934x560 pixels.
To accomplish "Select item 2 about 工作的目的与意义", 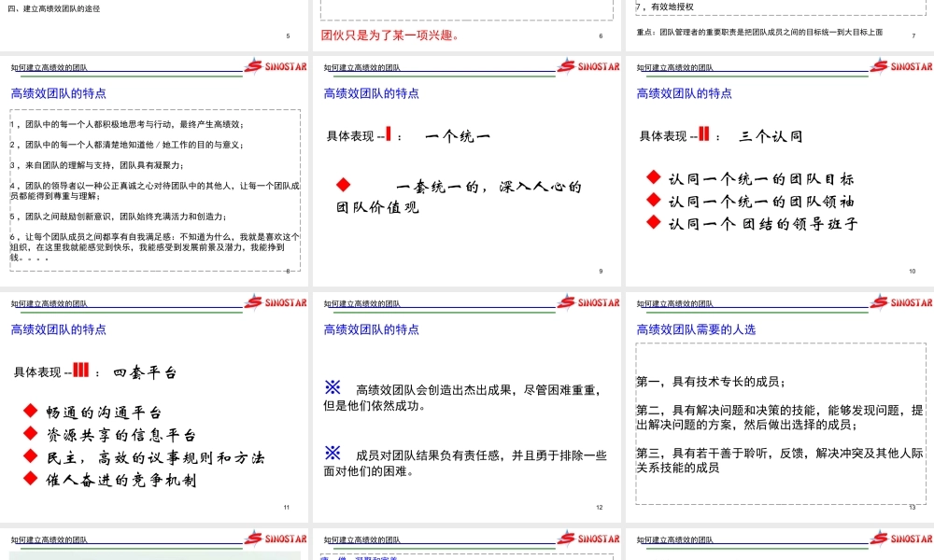I will pyautogui.click(x=126, y=145).
